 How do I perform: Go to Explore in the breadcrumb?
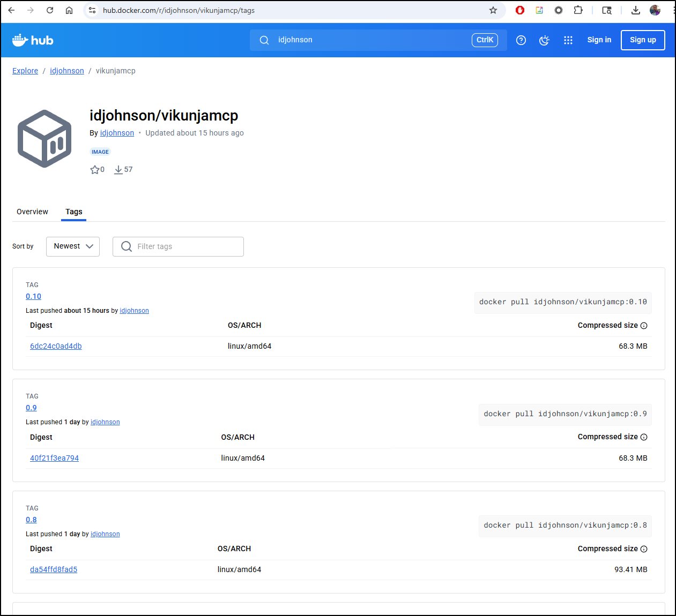tap(25, 71)
